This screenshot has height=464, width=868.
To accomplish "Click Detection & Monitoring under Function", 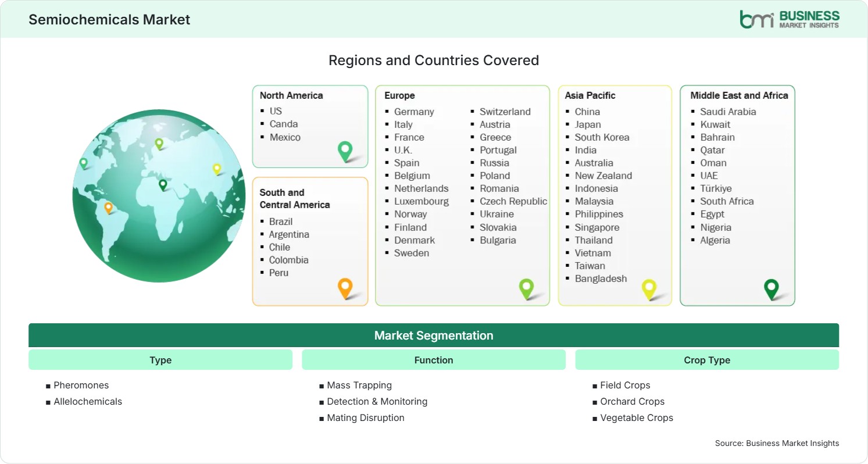I will click(377, 401).
